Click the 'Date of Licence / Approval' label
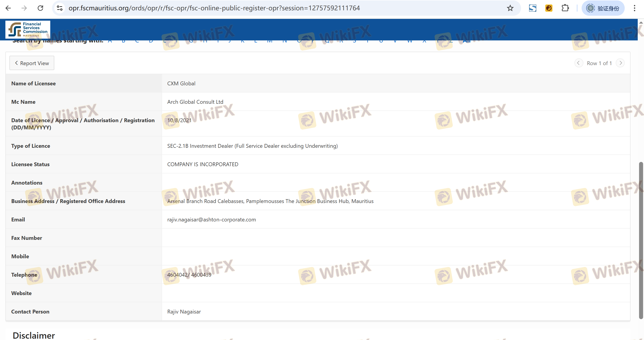The image size is (644, 340). [x=83, y=124]
